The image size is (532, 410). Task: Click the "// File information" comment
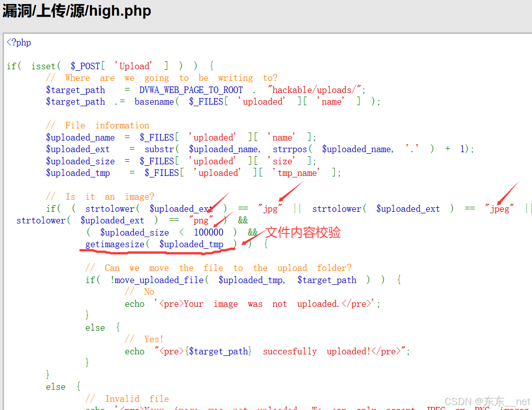click(x=98, y=125)
